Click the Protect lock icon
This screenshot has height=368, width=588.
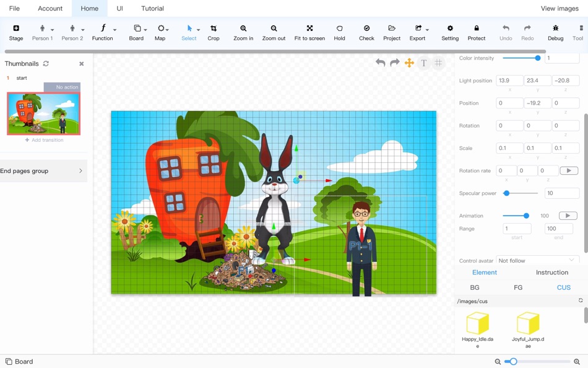click(x=477, y=28)
